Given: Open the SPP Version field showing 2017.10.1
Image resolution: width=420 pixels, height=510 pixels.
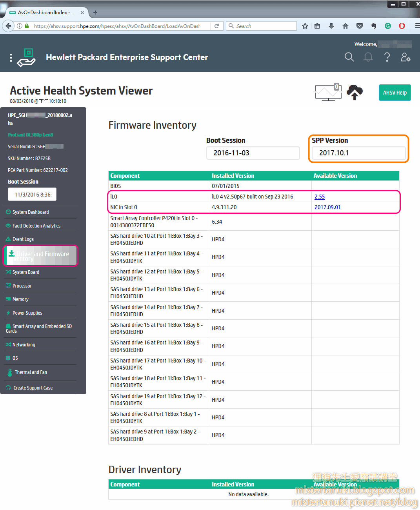Looking at the screenshot, I should click(x=358, y=153).
